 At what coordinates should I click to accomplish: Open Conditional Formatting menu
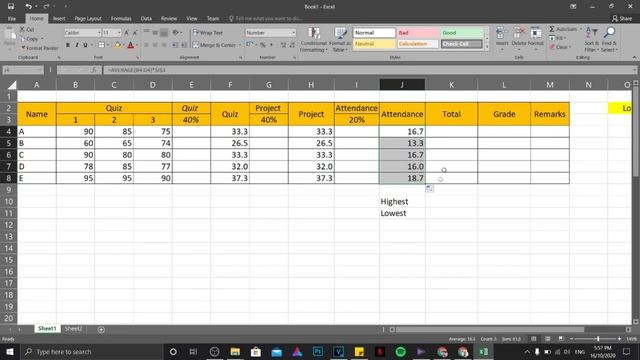313,40
